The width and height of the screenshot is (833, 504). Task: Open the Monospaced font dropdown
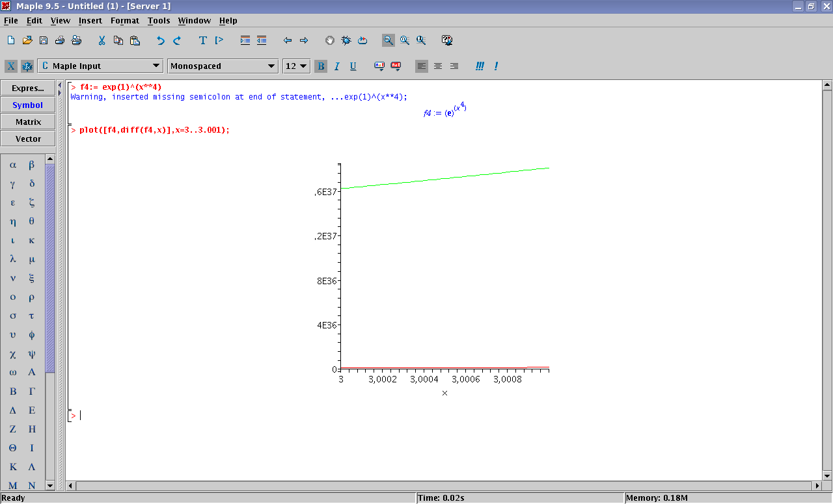pos(223,66)
